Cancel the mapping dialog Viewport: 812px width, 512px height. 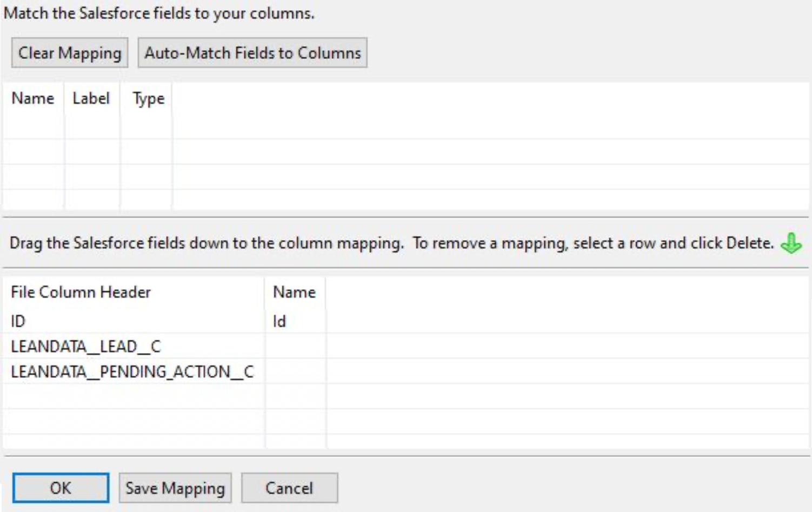[x=289, y=488]
